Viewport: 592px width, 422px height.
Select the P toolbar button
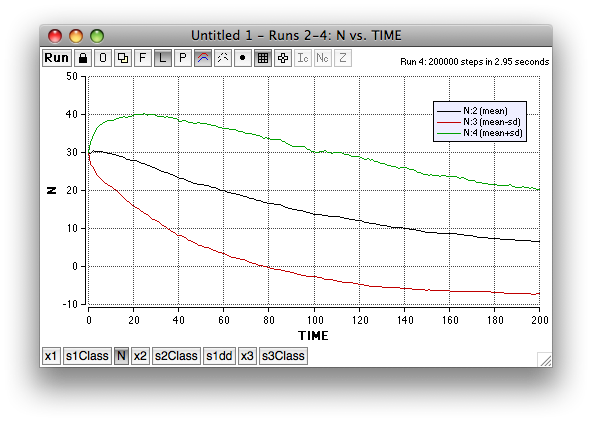tap(183, 58)
